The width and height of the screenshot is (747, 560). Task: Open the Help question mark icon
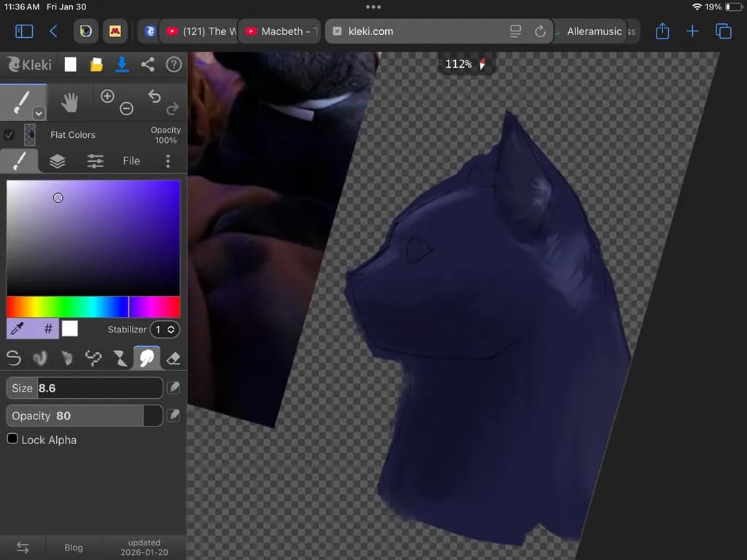[174, 65]
